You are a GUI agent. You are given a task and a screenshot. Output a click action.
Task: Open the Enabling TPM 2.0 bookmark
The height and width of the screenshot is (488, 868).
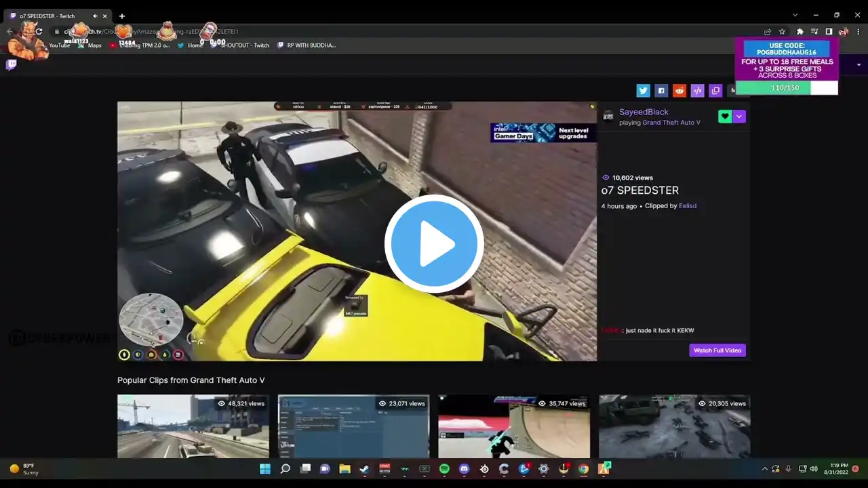point(139,45)
